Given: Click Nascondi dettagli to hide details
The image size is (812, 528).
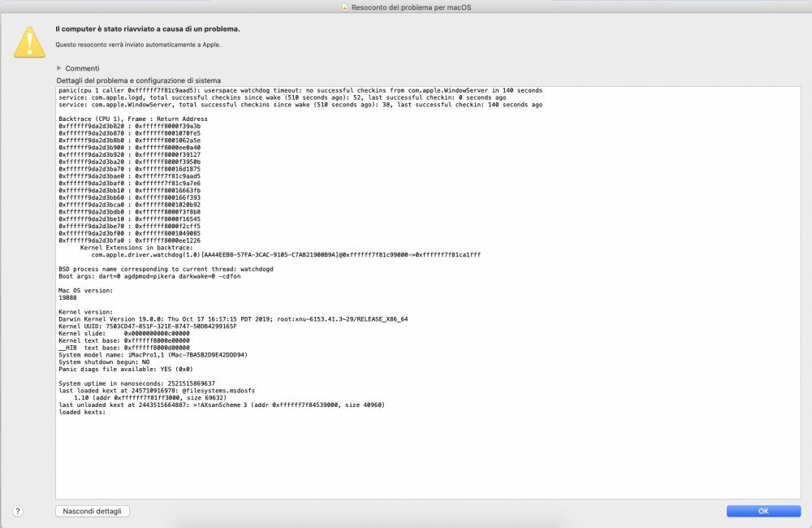Looking at the screenshot, I should click(93, 511).
